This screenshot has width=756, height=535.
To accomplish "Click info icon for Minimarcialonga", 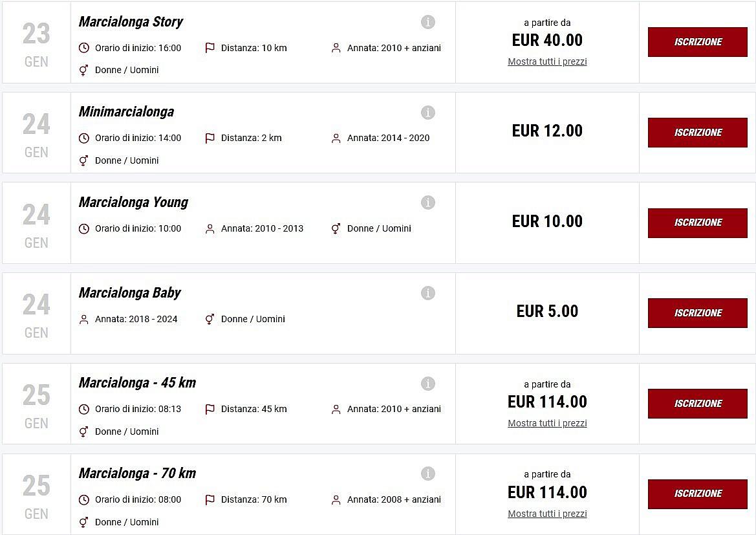I will [428, 113].
